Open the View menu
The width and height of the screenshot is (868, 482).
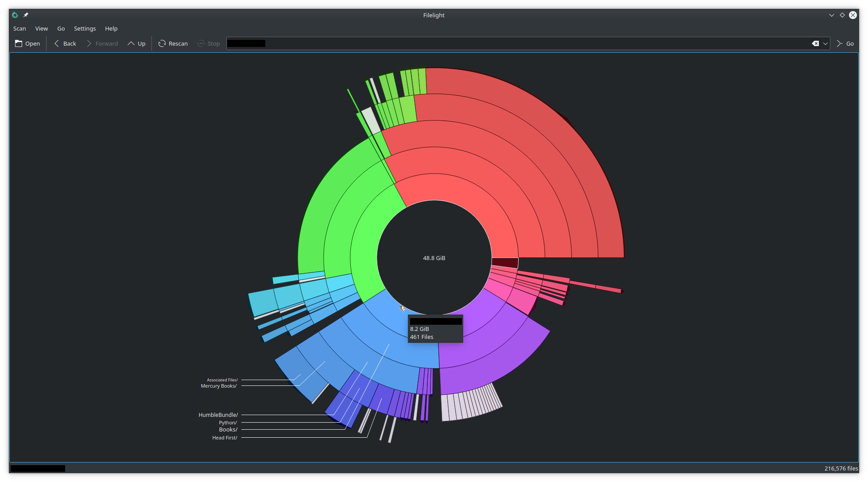pyautogui.click(x=41, y=28)
